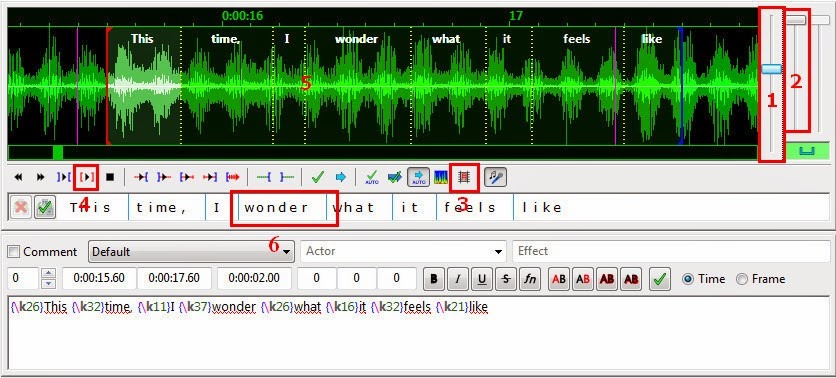Open font name chooser (fn)
The height and width of the screenshot is (378, 836).
530,279
